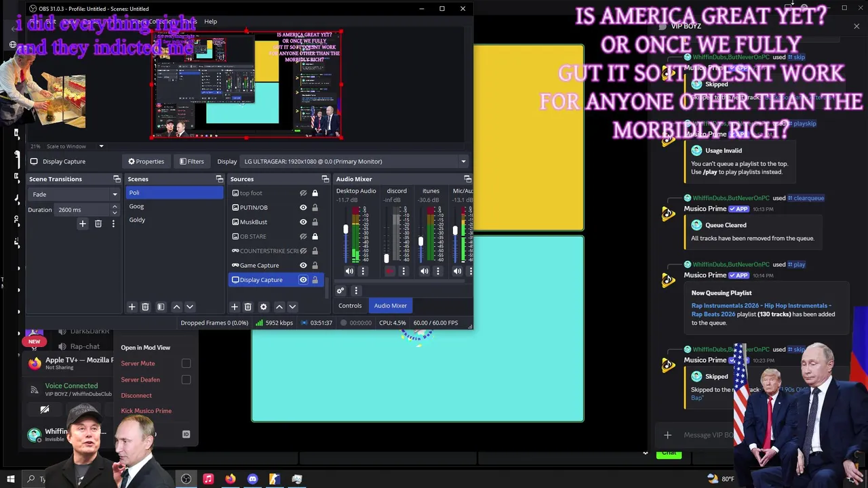The height and width of the screenshot is (488, 868).
Task: Add a new source with the plus icon
Action: tap(235, 307)
